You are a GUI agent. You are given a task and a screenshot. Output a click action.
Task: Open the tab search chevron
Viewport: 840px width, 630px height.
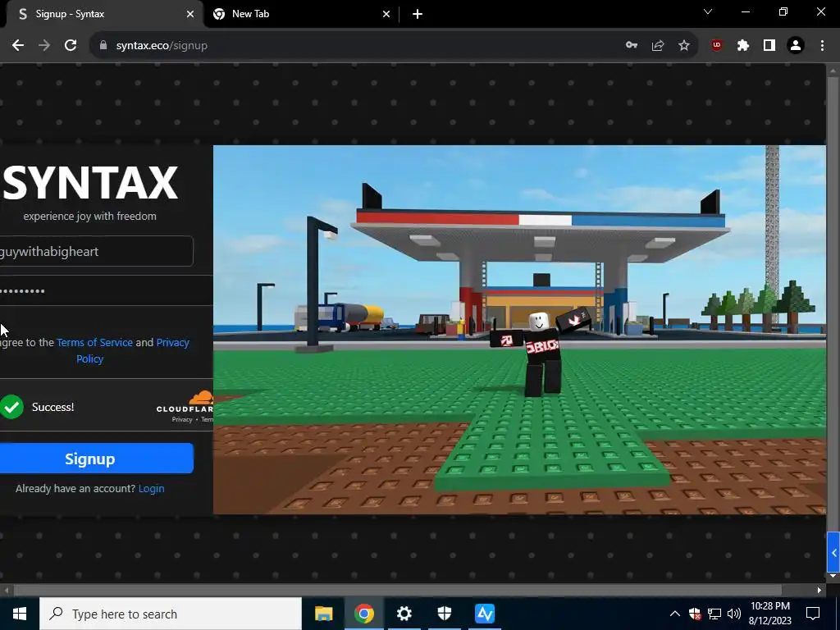pyautogui.click(x=708, y=11)
